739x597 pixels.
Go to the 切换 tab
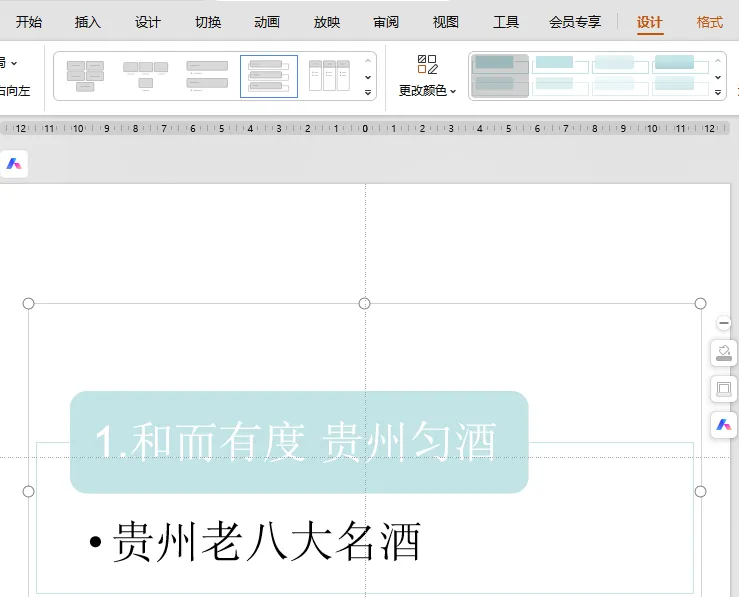208,22
